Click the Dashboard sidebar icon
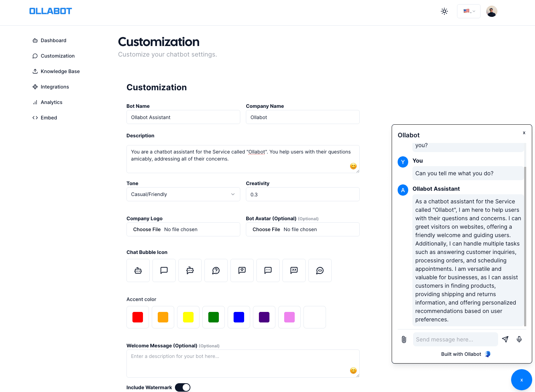Image resolution: width=535 pixels, height=392 pixels. click(35, 40)
